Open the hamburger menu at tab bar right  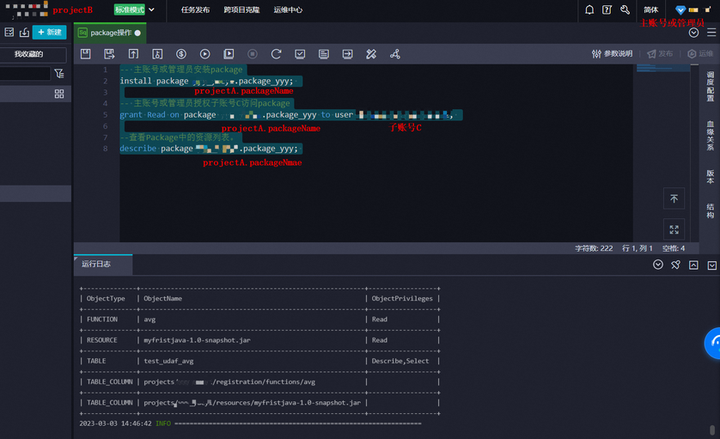[x=711, y=33]
